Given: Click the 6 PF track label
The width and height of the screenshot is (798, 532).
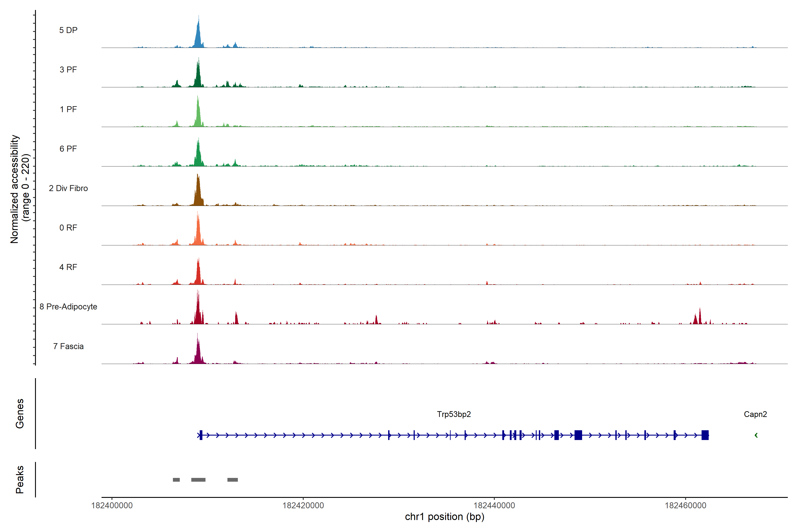Looking at the screenshot, I should (68, 149).
